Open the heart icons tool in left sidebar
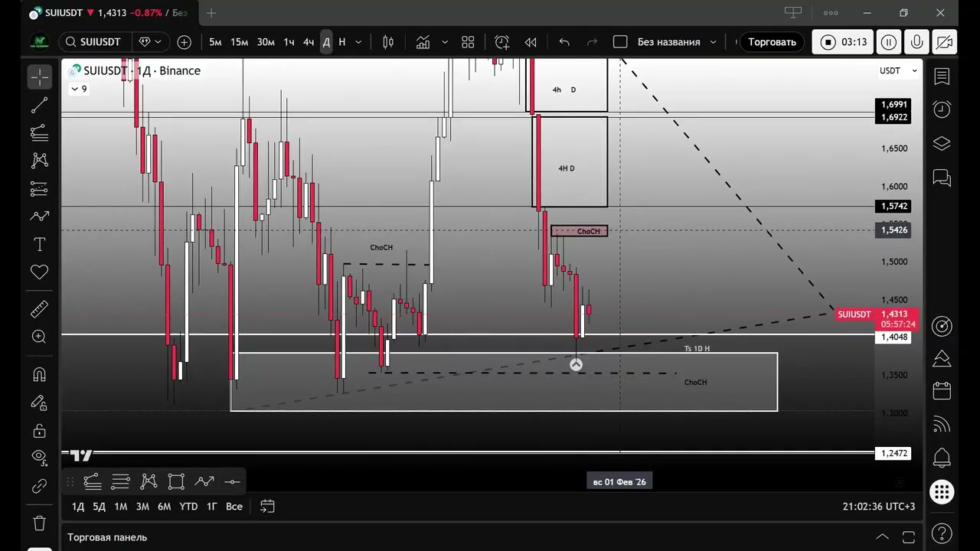This screenshot has width=980, height=551. pyautogui.click(x=39, y=272)
